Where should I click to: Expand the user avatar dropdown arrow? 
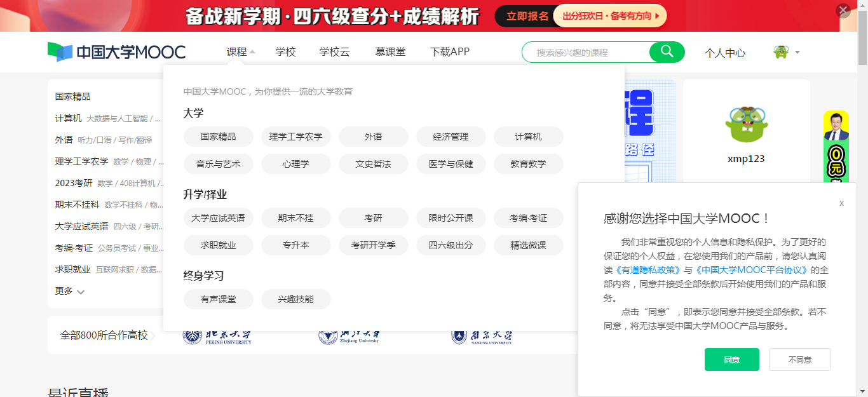point(797,52)
